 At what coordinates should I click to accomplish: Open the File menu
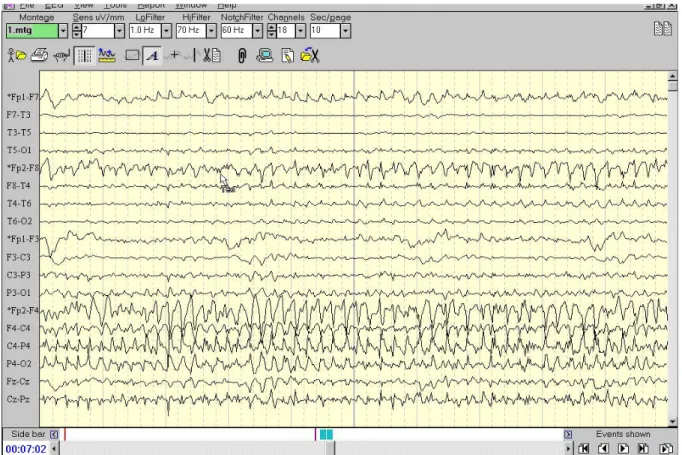pos(27,5)
